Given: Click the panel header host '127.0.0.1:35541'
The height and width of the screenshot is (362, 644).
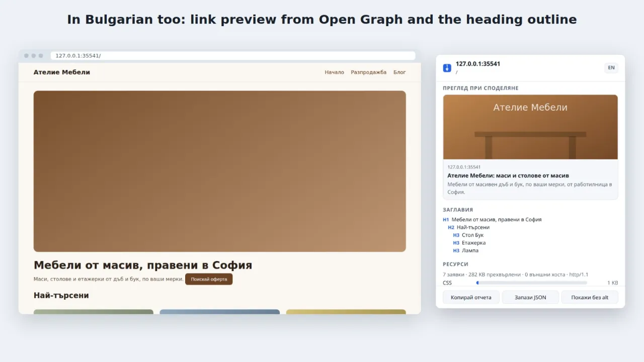Looking at the screenshot, I should 478,64.
